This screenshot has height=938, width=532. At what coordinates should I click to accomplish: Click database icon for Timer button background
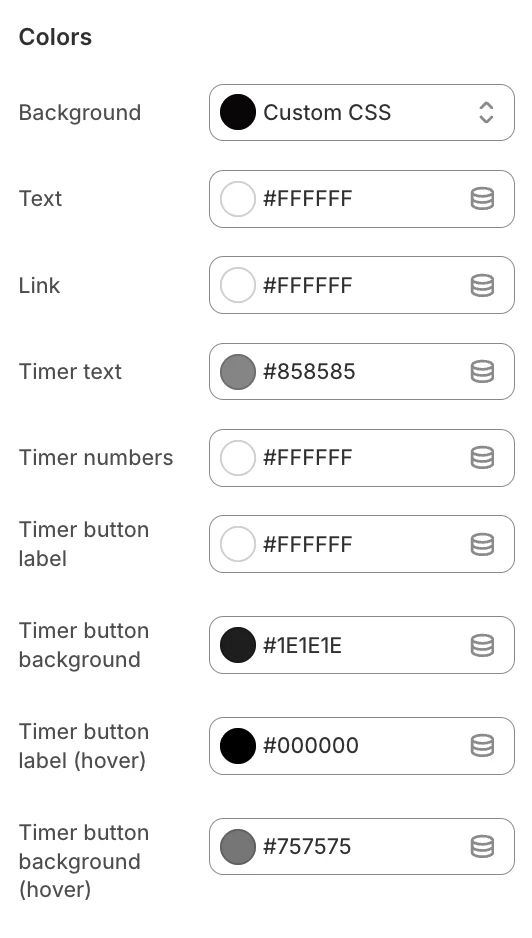click(x=482, y=645)
